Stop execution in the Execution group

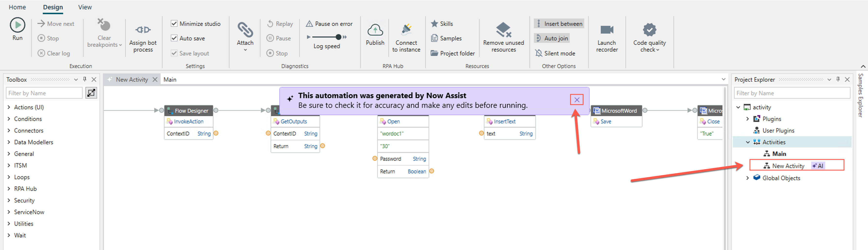click(48, 38)
